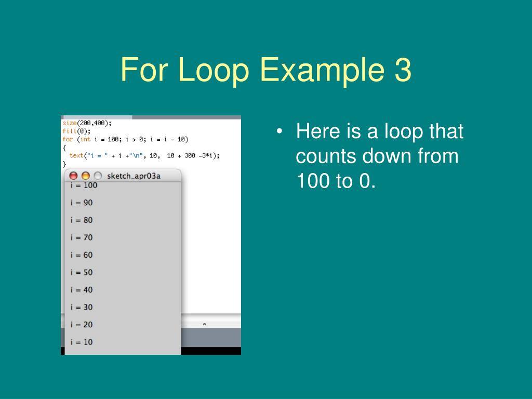Click the output line i = 30
Viewport: 532px width, 399px height.
[82, 307]
